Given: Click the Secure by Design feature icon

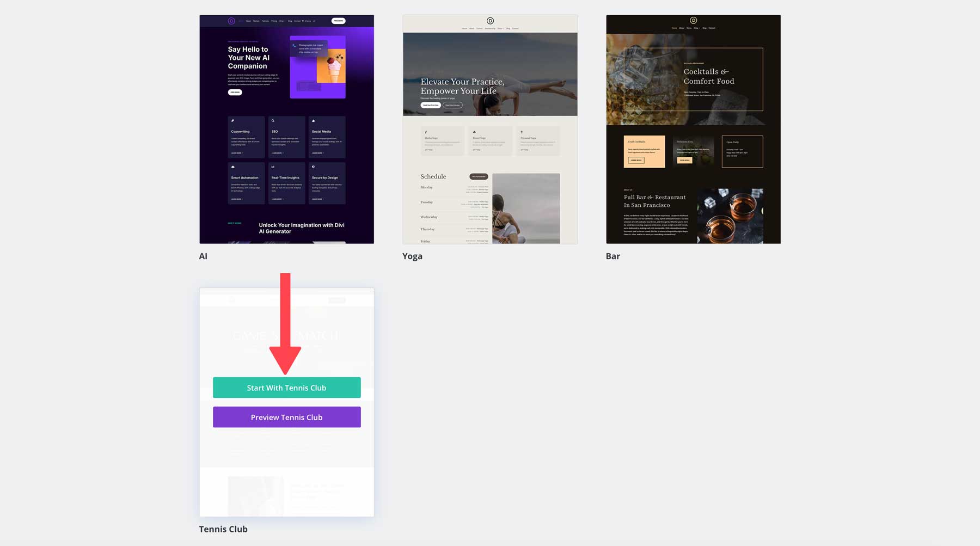Looking at the screenshot, I should point(313,167).
